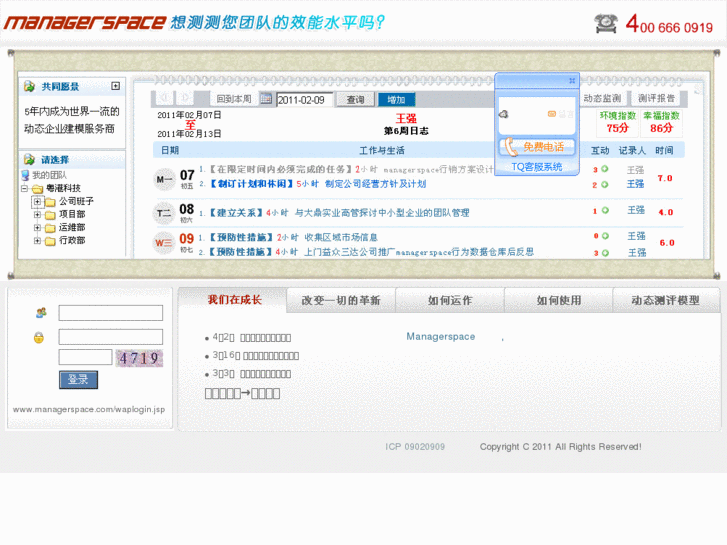The height and width of the screenshot is (545, 727).
Task: Click the 留言 message icon in popup
Action: click(560, 114)
